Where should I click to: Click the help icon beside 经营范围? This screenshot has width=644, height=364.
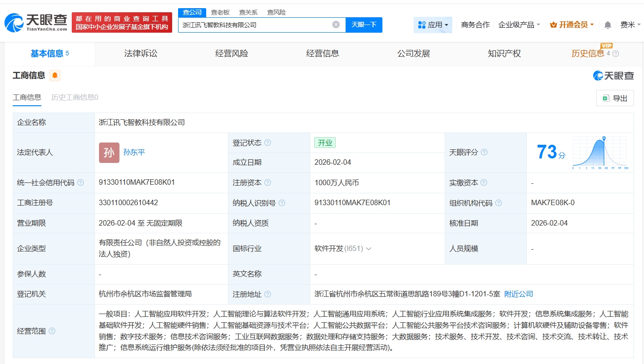[52, 331]
